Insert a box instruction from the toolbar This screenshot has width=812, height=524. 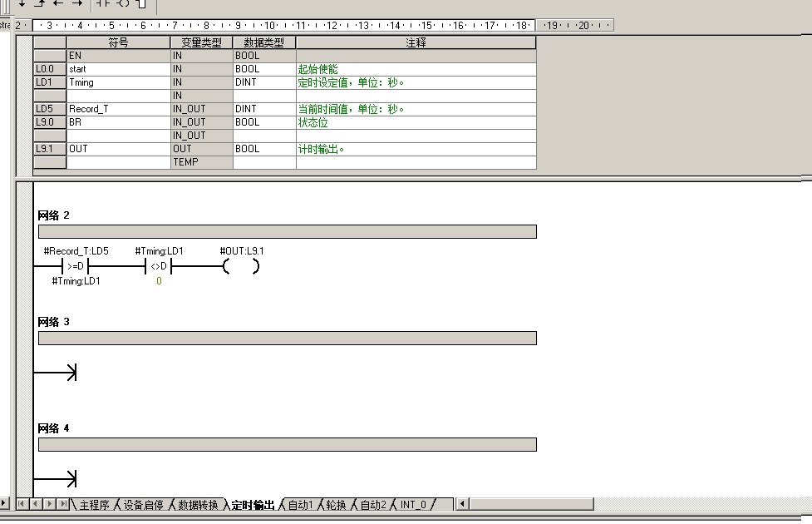(x=141, y=3)
